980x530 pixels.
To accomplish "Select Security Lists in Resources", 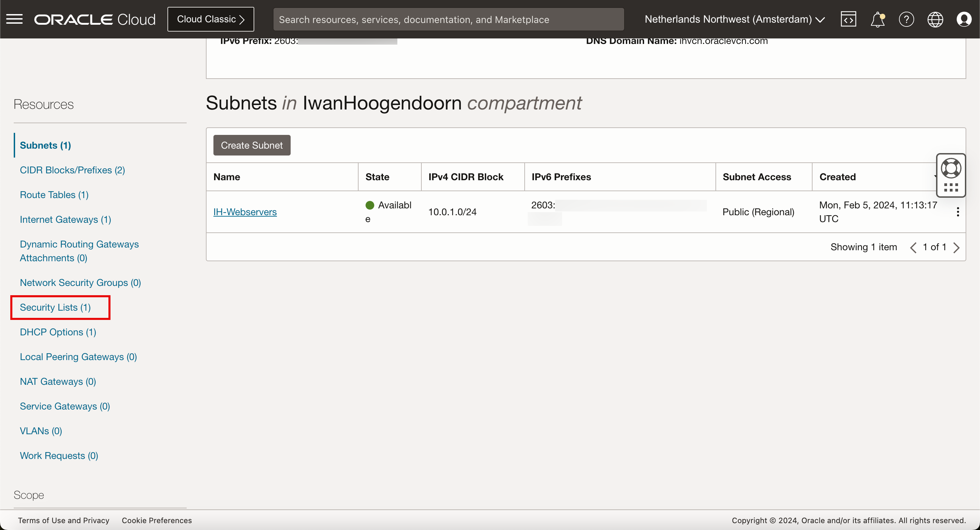I will coord(55,308).
